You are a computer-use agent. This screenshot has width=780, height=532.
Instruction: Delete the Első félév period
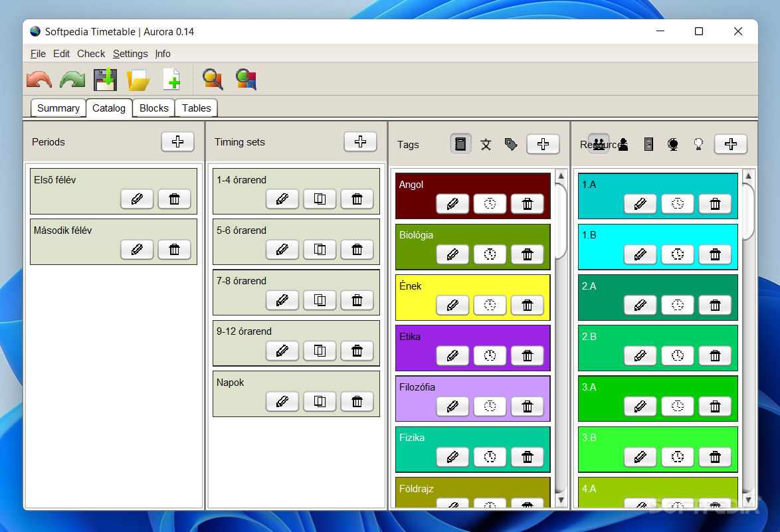174,199
